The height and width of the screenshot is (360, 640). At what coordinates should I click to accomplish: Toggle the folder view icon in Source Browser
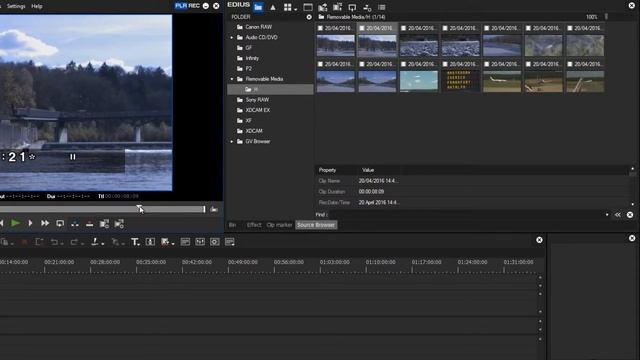coord(258,7)
